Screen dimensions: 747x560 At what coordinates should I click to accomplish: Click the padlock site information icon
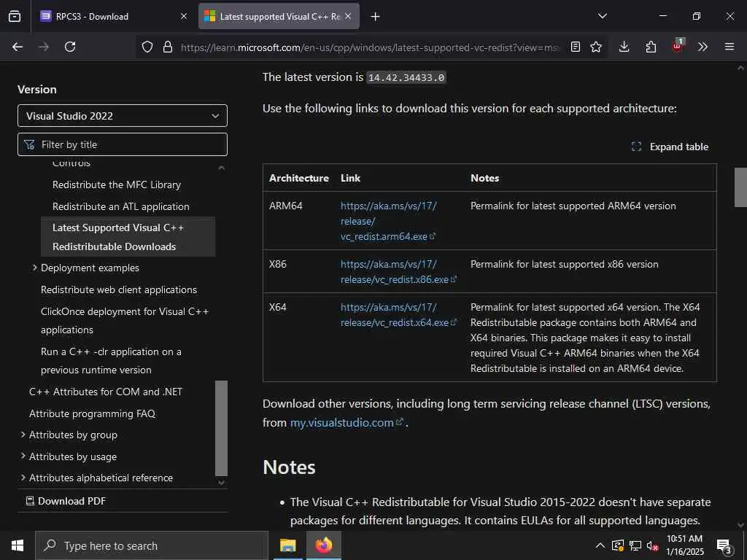click(168, 47)
